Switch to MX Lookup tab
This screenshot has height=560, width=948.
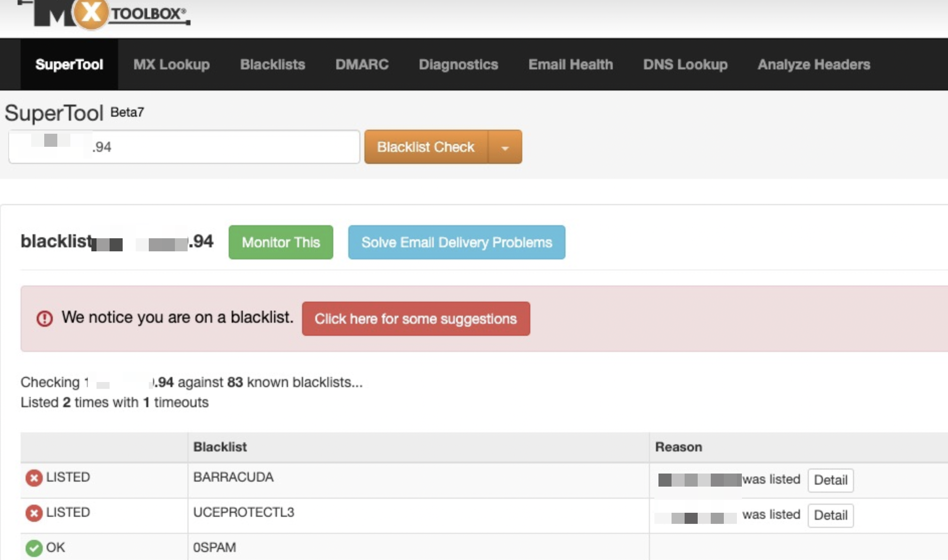[171, 64]
